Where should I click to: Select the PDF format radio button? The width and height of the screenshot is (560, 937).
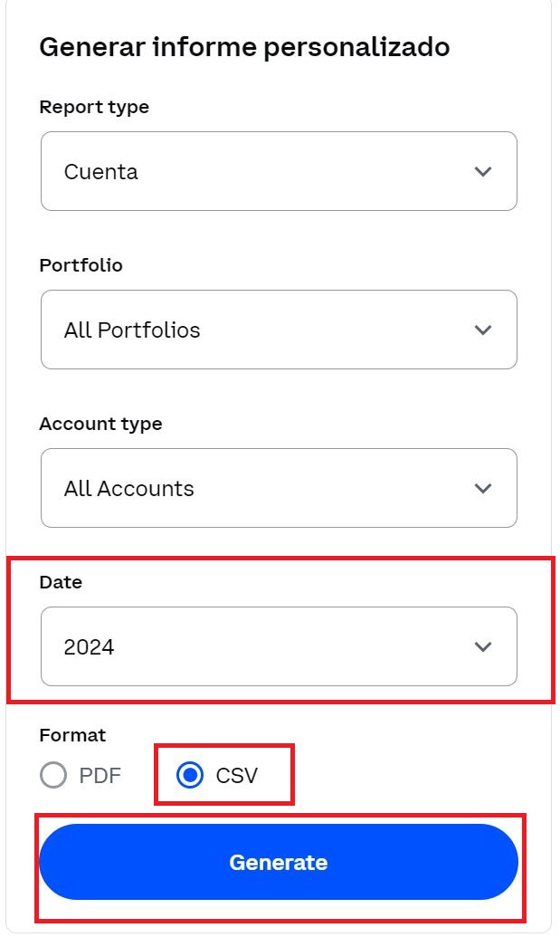point(53,776)
